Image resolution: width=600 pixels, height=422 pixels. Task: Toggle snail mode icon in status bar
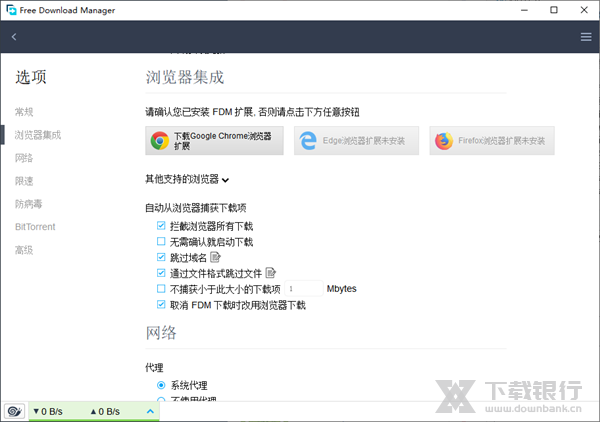coord(15,412)
